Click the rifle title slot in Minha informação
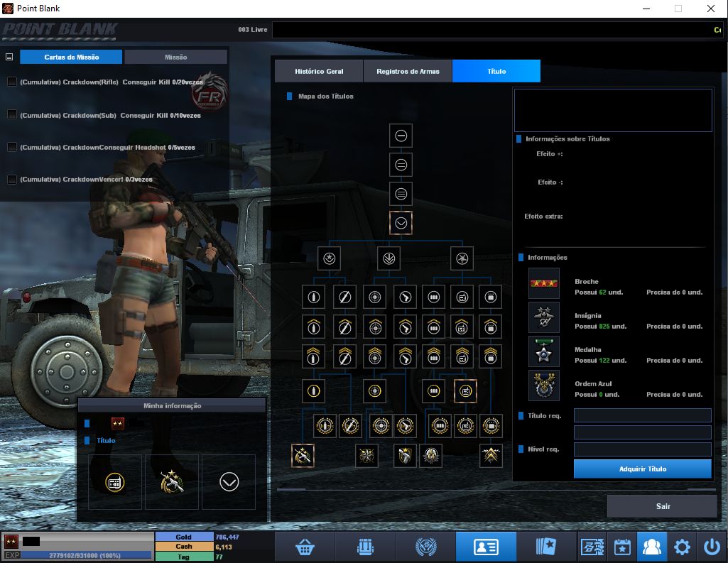 pyautogui.click(x=172, y=482)
